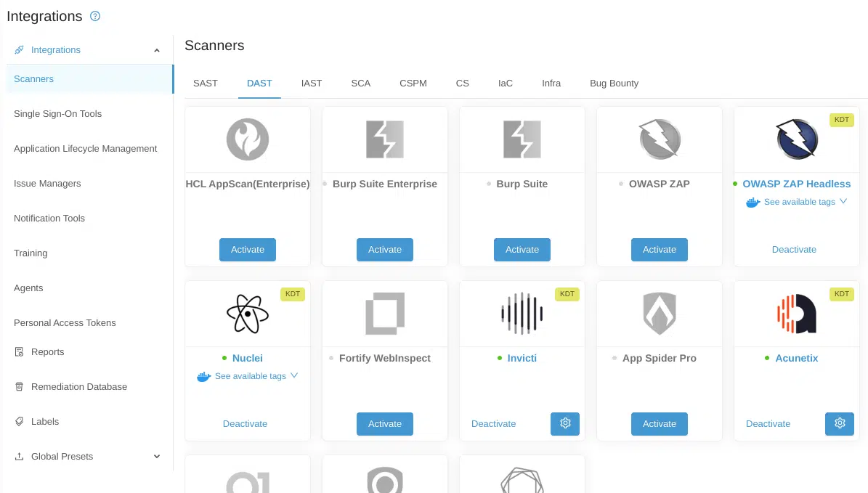The width and height of the screenshot is (868, 493).
Task: Expand available tags for OWASP ZAP Headless
Action: [x=843, y=201]
